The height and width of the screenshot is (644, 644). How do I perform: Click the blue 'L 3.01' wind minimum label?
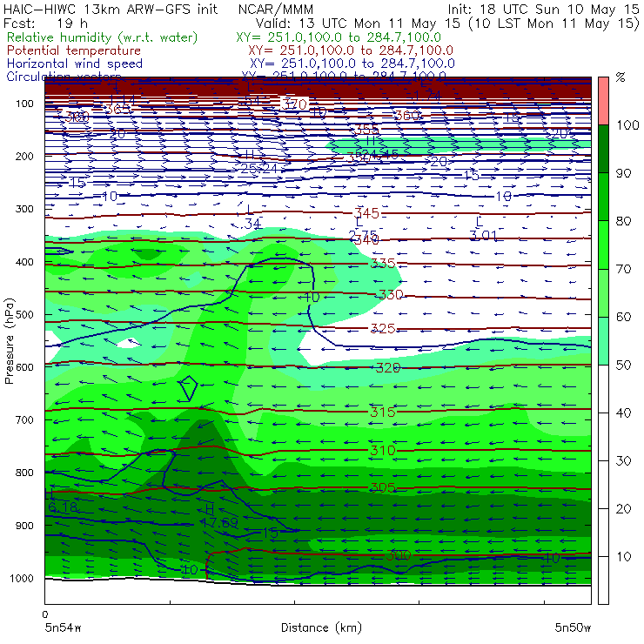coord(483,229)
